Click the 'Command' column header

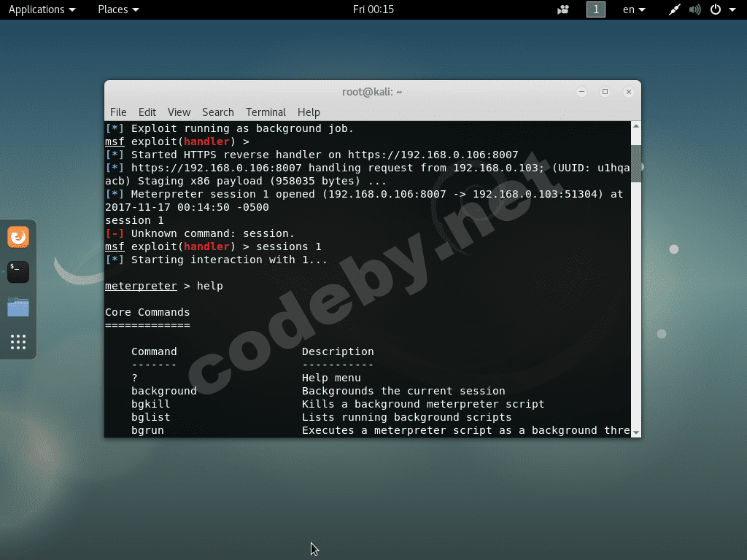154,351
